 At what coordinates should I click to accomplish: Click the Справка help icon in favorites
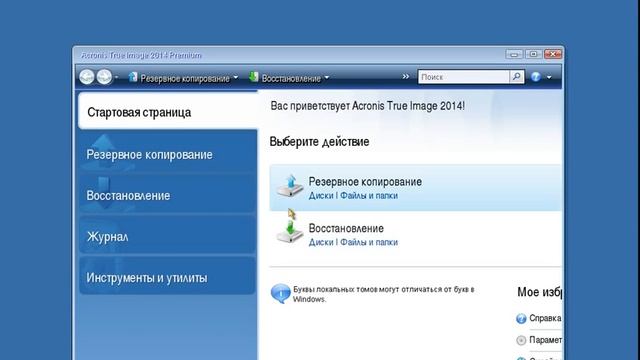[x=521, y=318]
